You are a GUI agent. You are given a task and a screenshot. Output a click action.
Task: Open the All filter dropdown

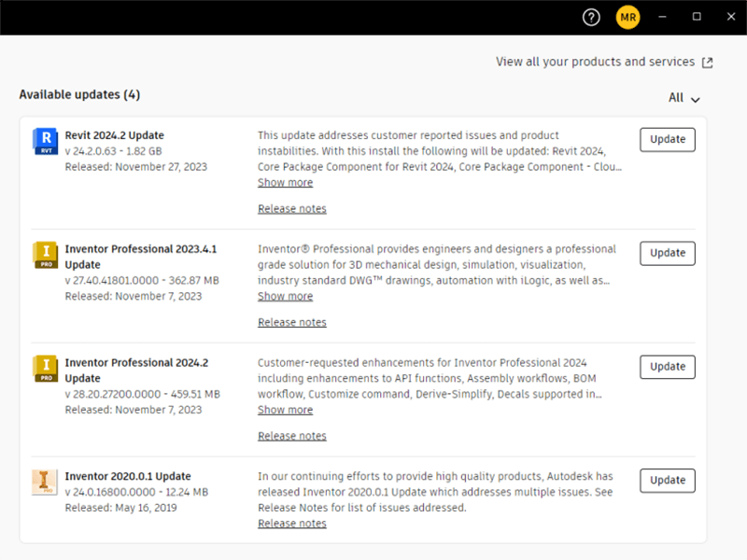click(x=684, y=98)
